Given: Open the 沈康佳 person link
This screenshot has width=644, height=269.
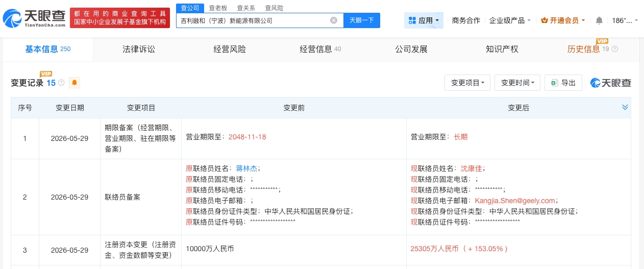Looking at the screenshot, I should (x=472, y=168).
